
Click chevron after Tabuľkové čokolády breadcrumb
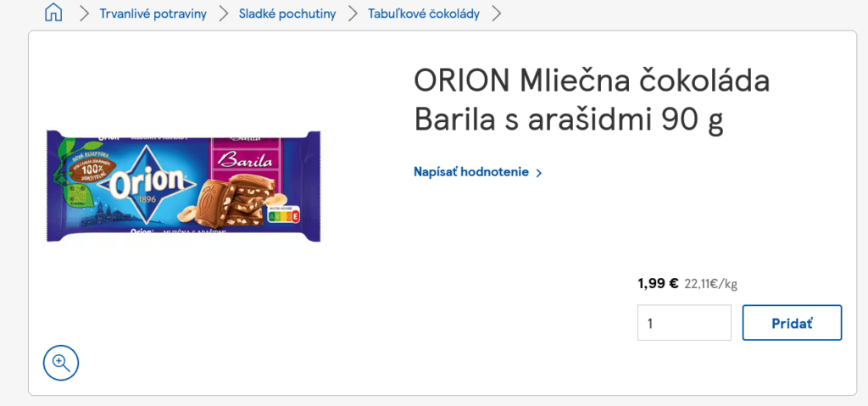[497, 14]
